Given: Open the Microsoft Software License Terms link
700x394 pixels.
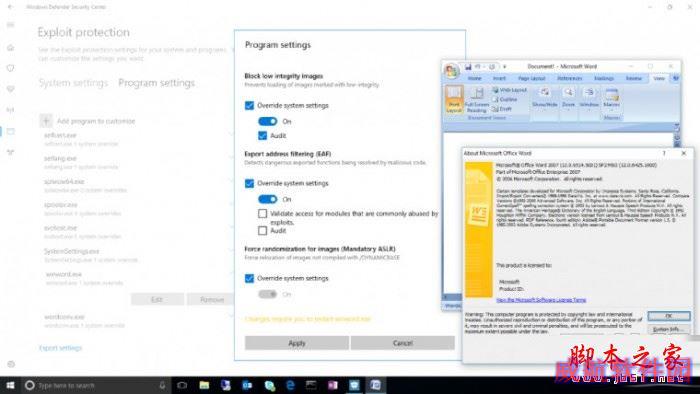Looking at the screenshot, I should (541, 300).
